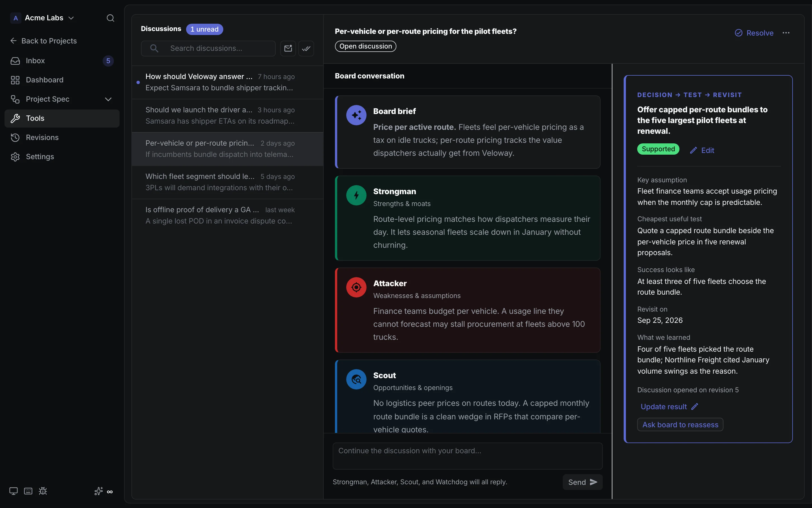Open the keyboard shortcuts icon

(28, 491)
